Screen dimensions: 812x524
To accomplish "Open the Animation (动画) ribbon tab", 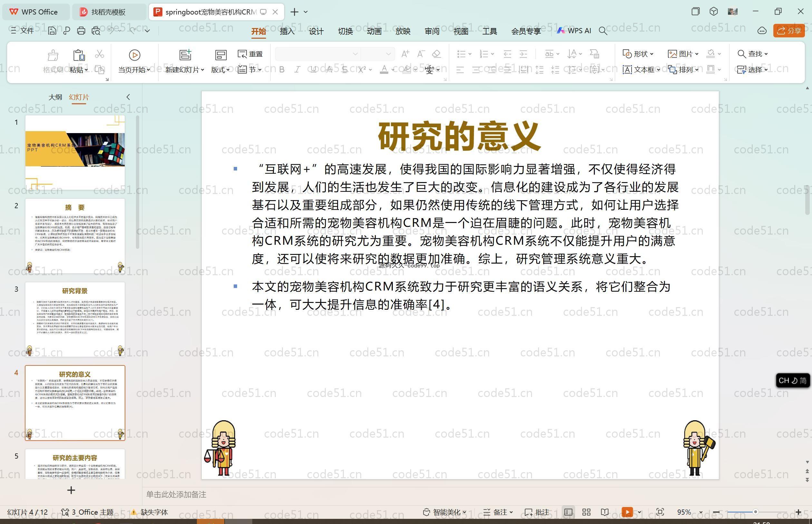I will (x=374, y=31).
